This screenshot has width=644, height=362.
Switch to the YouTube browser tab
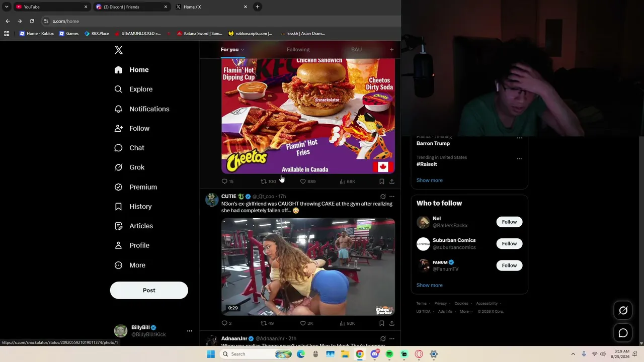coord(51,7)
